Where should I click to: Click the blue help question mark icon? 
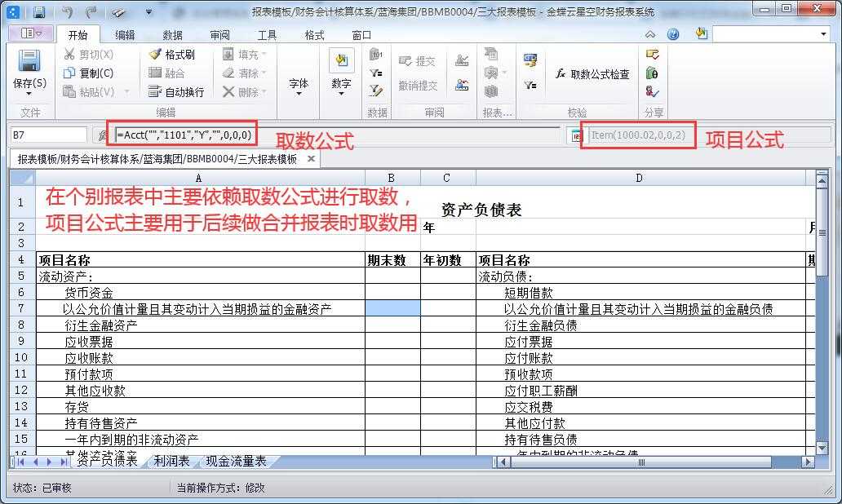673,34
